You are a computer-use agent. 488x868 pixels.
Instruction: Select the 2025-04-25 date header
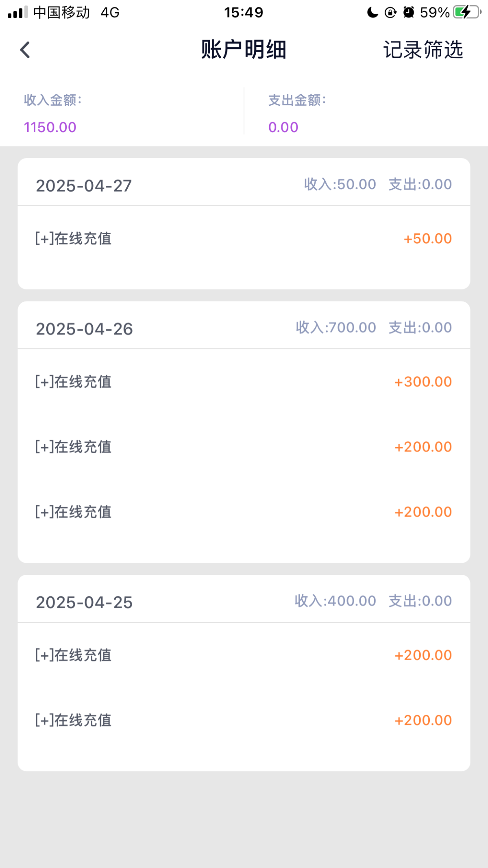[84, 602]
